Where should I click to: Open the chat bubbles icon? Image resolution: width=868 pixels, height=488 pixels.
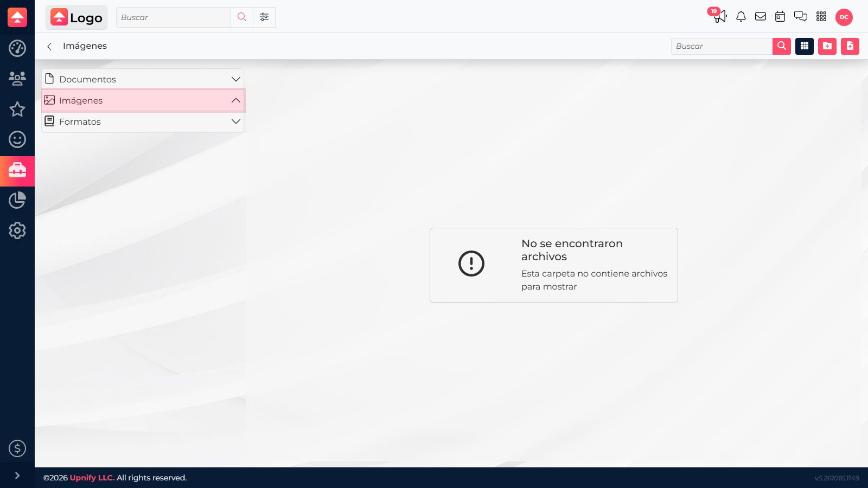pyautogui.click(x=801, y=17)
